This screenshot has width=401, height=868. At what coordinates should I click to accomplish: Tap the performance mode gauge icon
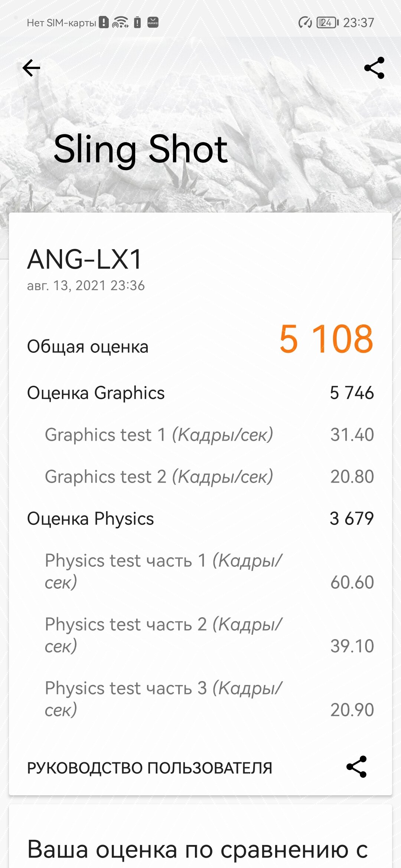tap(305, 23)
